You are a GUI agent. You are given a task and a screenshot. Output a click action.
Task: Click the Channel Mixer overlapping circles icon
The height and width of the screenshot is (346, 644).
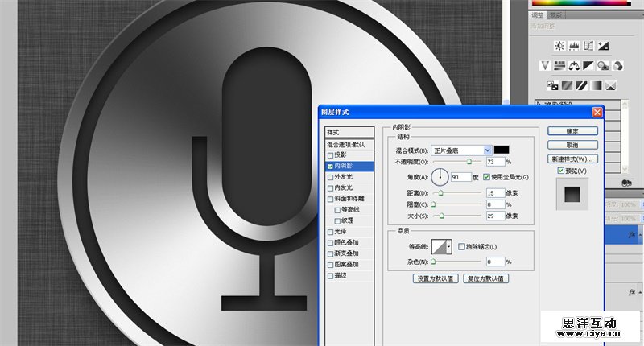tap(617, 65)
